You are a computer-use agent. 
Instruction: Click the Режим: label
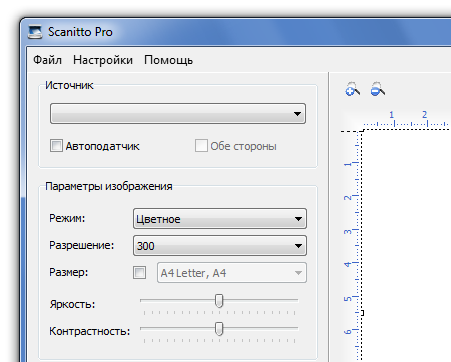tap(67, 218)
